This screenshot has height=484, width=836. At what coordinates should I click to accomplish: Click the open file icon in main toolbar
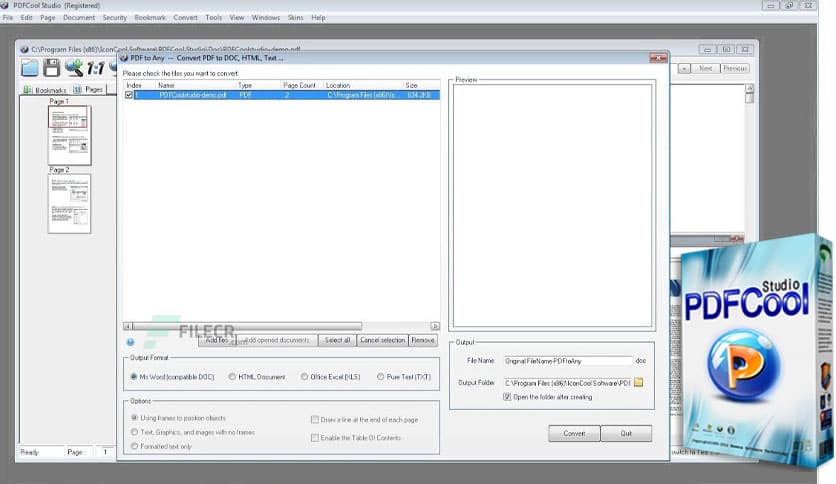(30, 68)
